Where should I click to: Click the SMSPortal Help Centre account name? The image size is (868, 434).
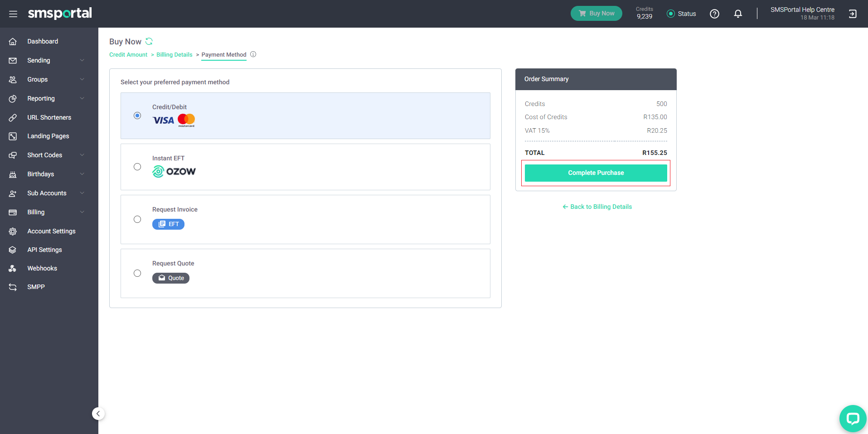tap(802, 10)
